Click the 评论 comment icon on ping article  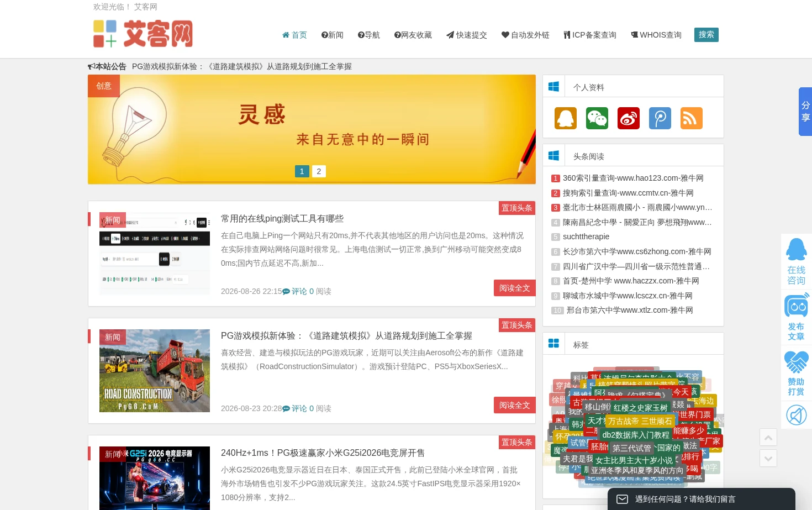click(x=286, y=292)
